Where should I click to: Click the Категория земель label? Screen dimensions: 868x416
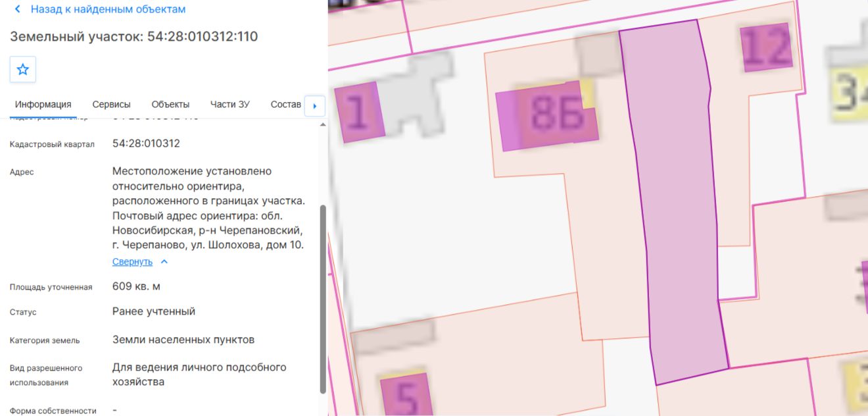tap(45, 341)
